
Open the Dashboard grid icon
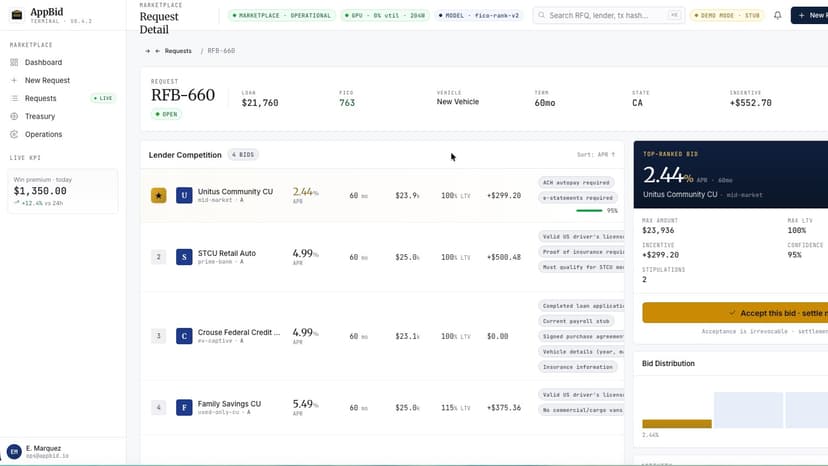pyautogui.click(x=14, y=62)
